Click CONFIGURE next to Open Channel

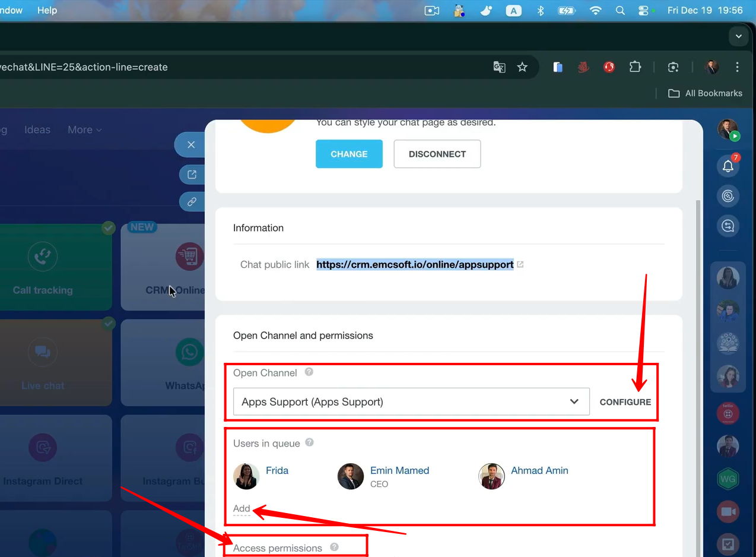(x=625, y=402)
